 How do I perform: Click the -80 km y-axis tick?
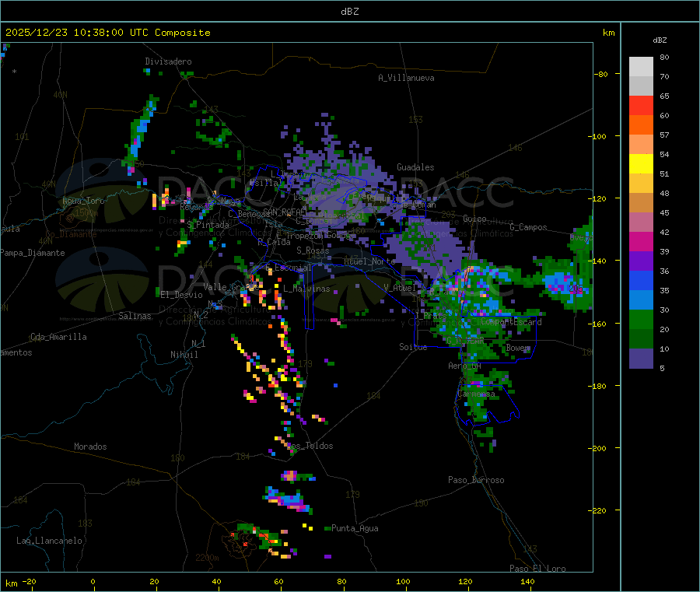(x=601, y=74)
